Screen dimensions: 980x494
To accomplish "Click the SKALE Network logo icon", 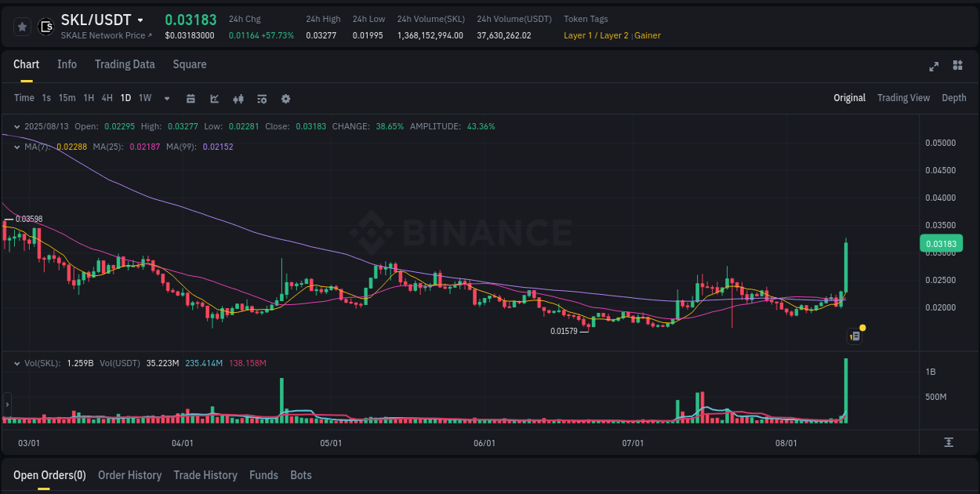I will [x=45, y=27].
